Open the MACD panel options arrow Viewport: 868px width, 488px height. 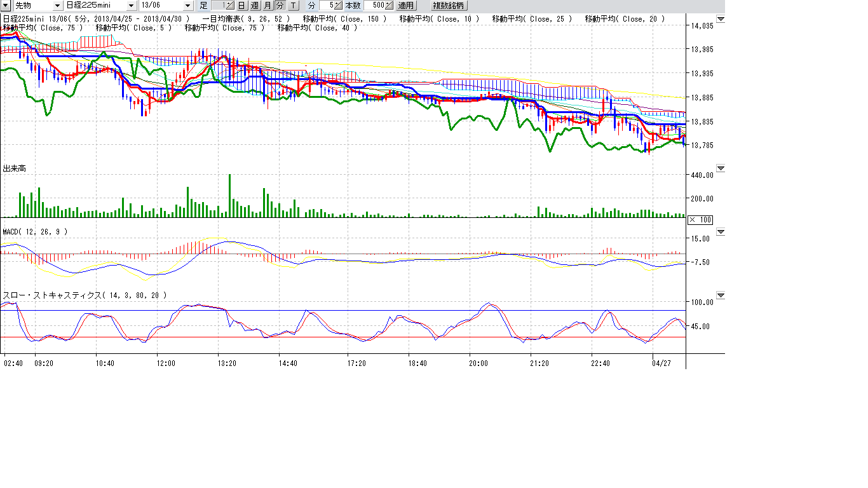click(721, 232)
